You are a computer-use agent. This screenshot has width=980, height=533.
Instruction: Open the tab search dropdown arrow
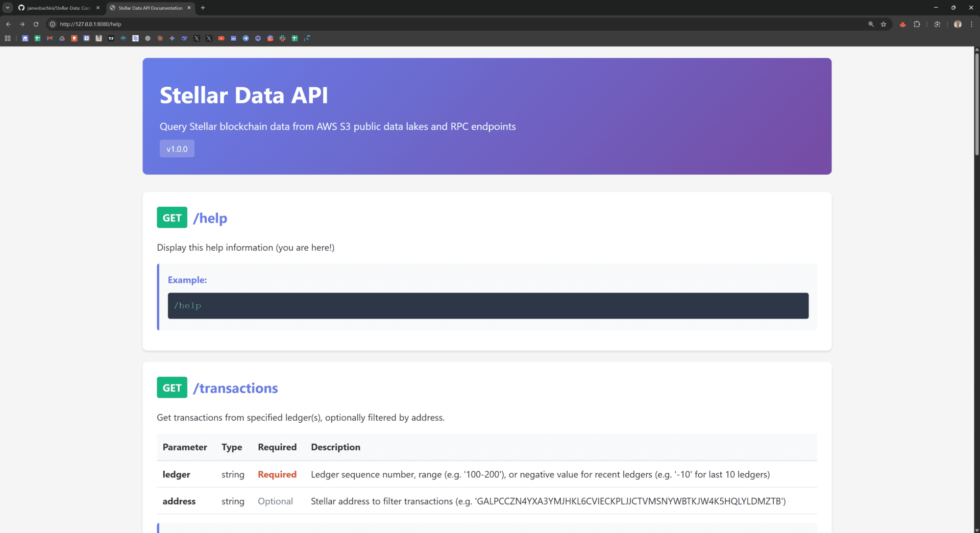tap(8, 8)
